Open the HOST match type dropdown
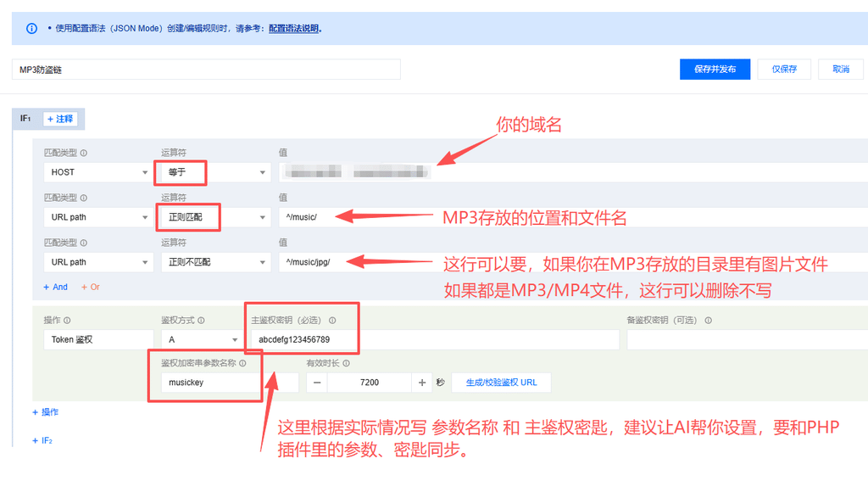This screenshot has width=868, height=492. point(98,172)
